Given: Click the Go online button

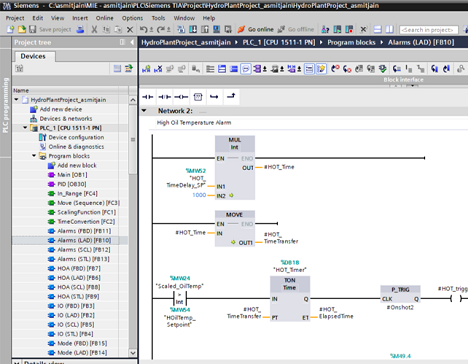Looking at the screenshot, I should point(256,29).
